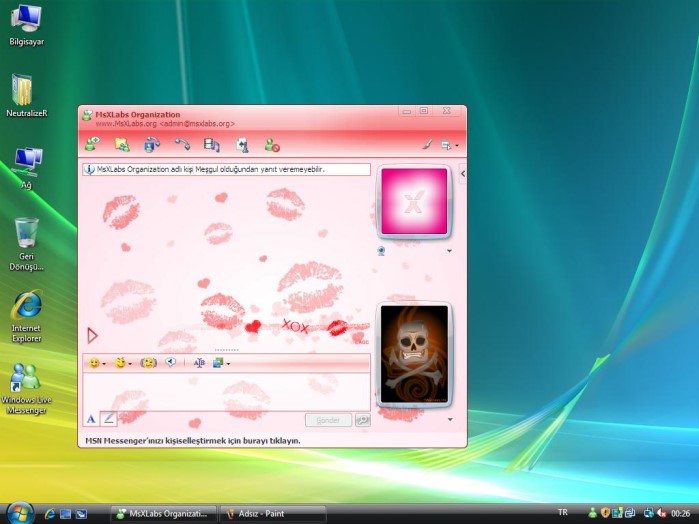The height and width of the screenshot is (524, 699).
Task: Open the background picker icon
Action: 218,363
